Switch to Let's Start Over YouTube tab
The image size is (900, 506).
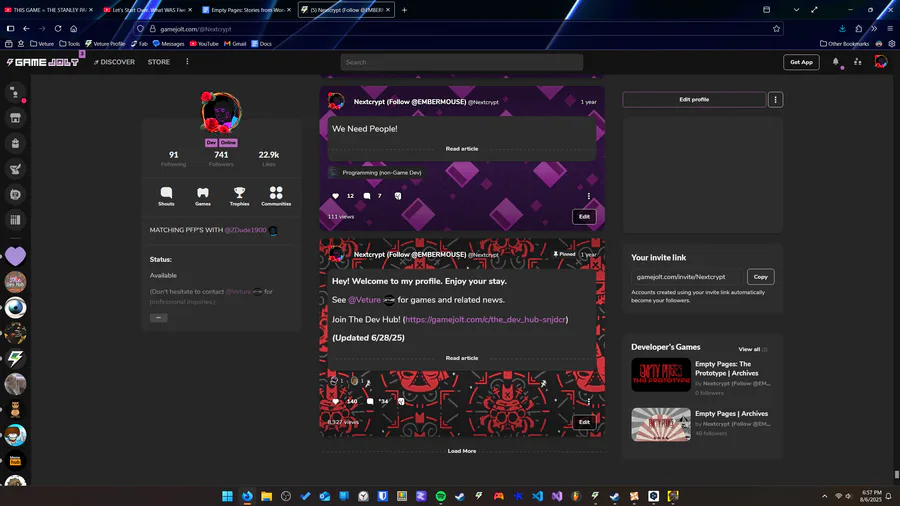click(x=149, y=10)
